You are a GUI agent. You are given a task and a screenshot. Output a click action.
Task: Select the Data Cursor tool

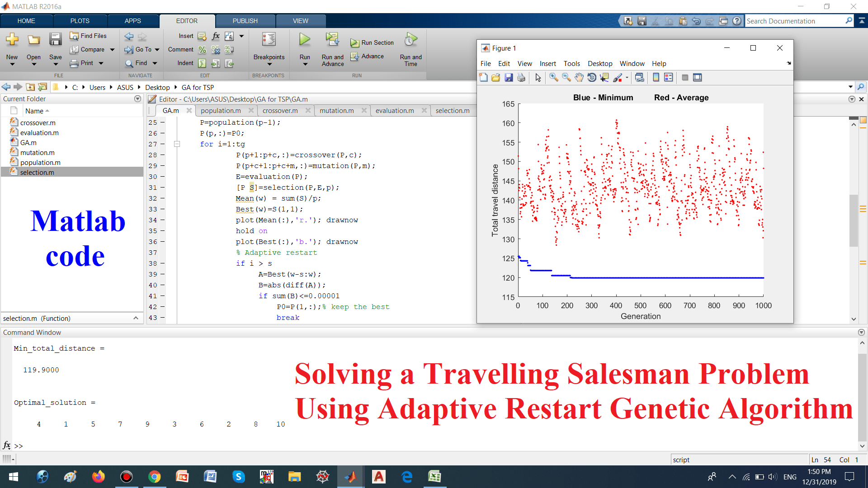coord(604,78)
